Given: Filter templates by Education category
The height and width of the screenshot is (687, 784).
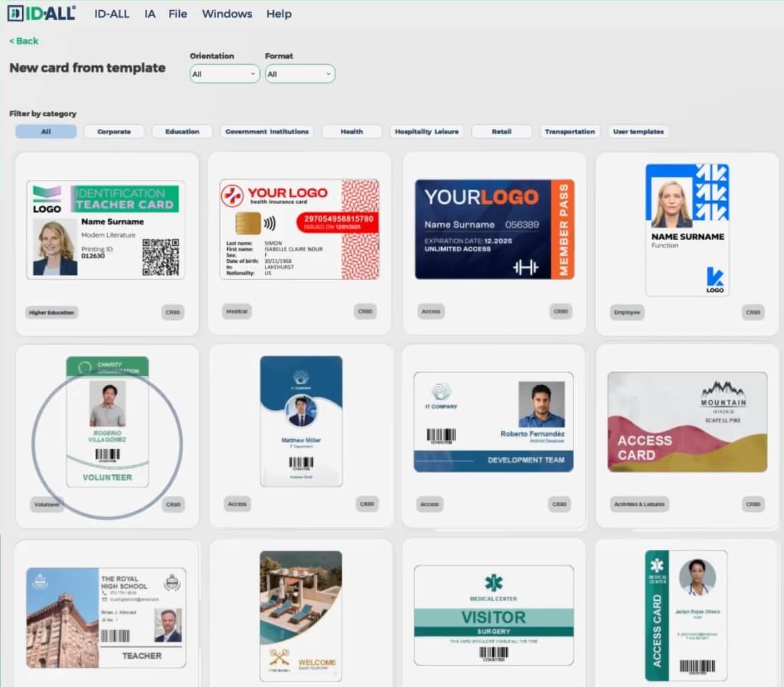Looking at the screenshot, I should click(182, 132).
